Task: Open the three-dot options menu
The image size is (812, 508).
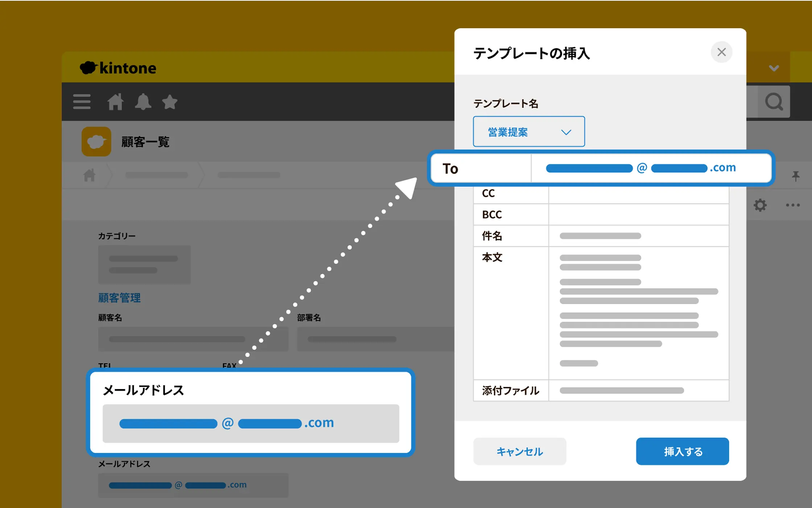Action: click(x=792, y=205)
